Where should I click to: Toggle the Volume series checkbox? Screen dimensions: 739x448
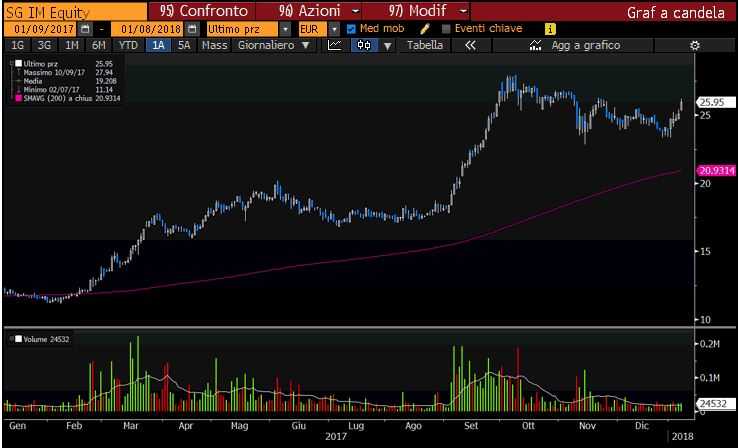pos(18,339)
